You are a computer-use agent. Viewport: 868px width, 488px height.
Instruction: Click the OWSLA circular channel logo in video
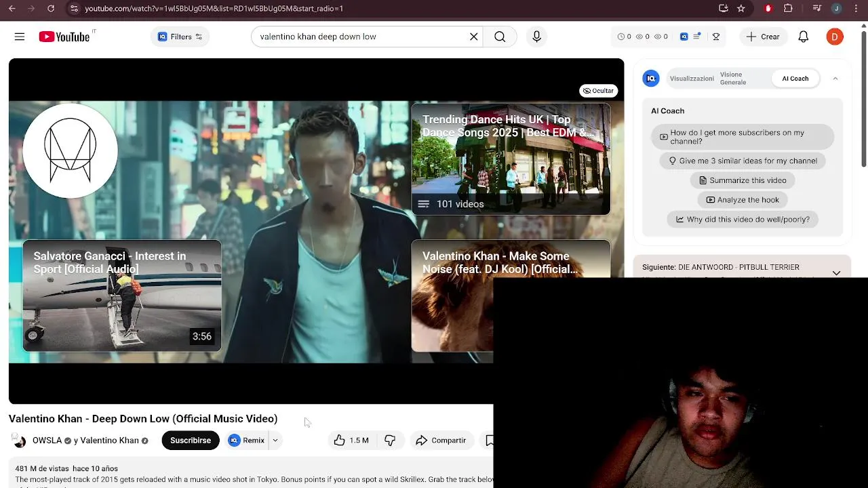70,150
